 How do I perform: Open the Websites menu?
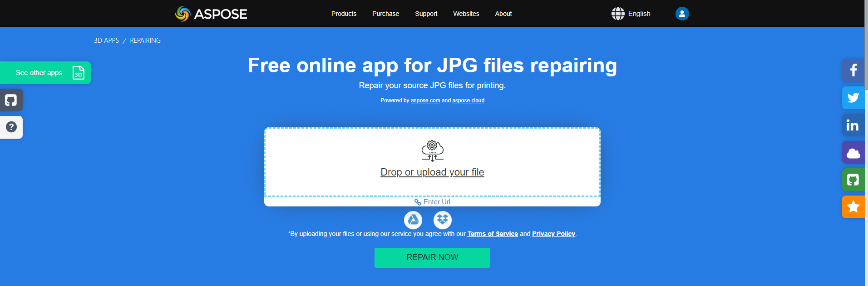(x=466, y=14)
